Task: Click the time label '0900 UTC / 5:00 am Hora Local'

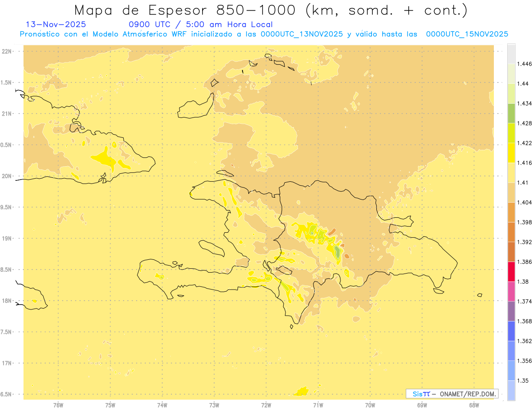Action: point(201,24)
